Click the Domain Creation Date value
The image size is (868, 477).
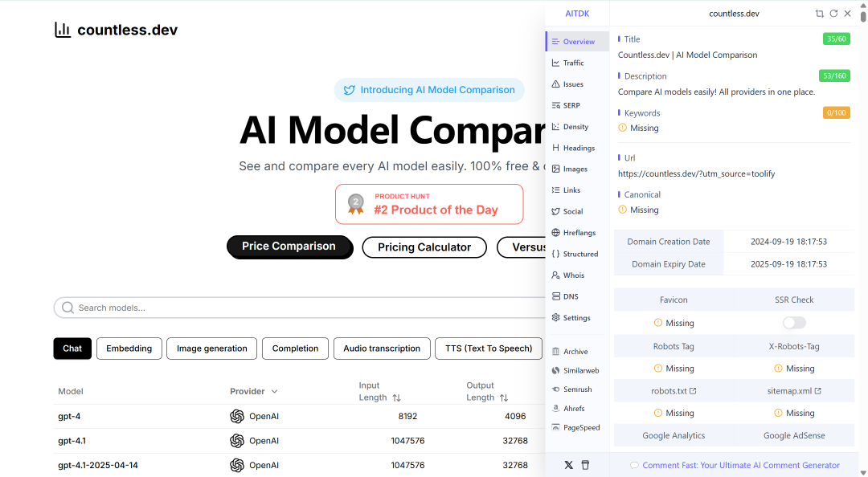click(789, 242)
